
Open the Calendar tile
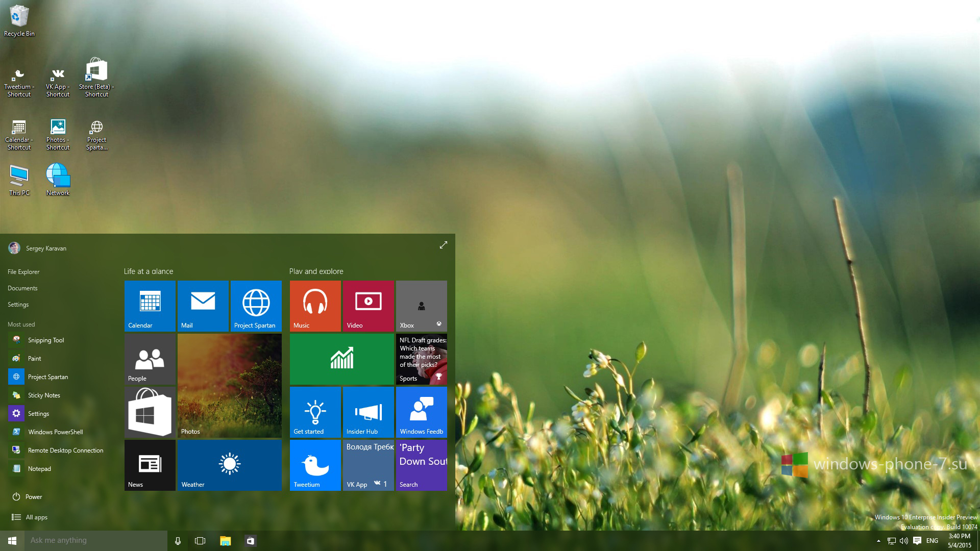coord(150,306)
